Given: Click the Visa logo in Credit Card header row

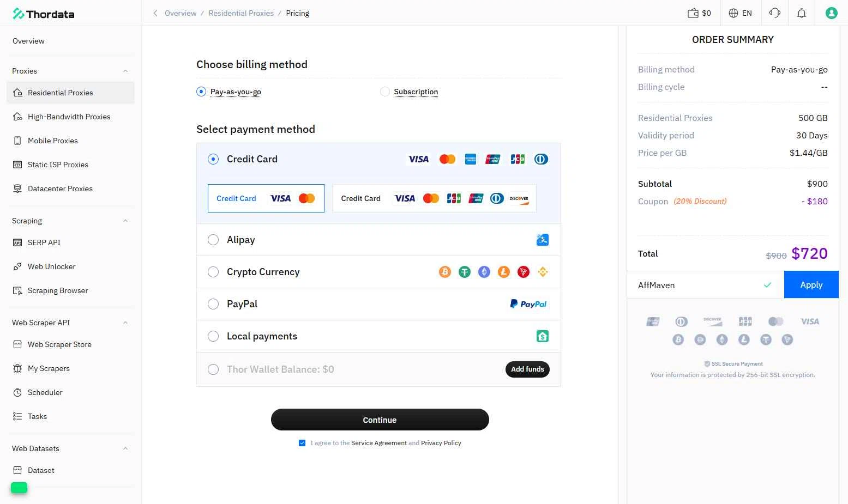Looking at the screenshot, I should coord(418,159).
